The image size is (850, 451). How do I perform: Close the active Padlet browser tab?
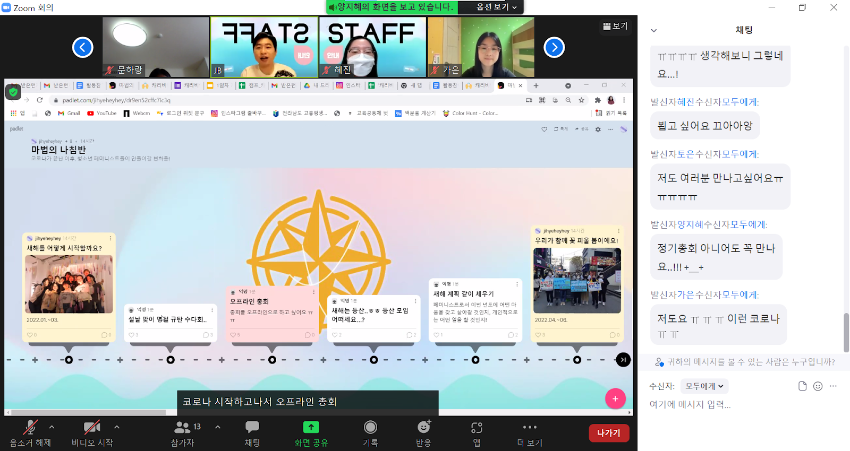click(521, 86)
